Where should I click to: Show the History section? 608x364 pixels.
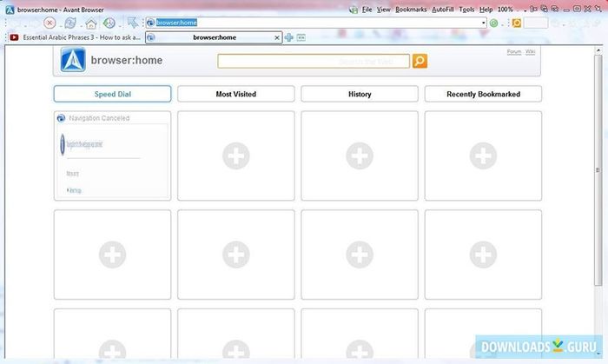(x=360, y=94)
